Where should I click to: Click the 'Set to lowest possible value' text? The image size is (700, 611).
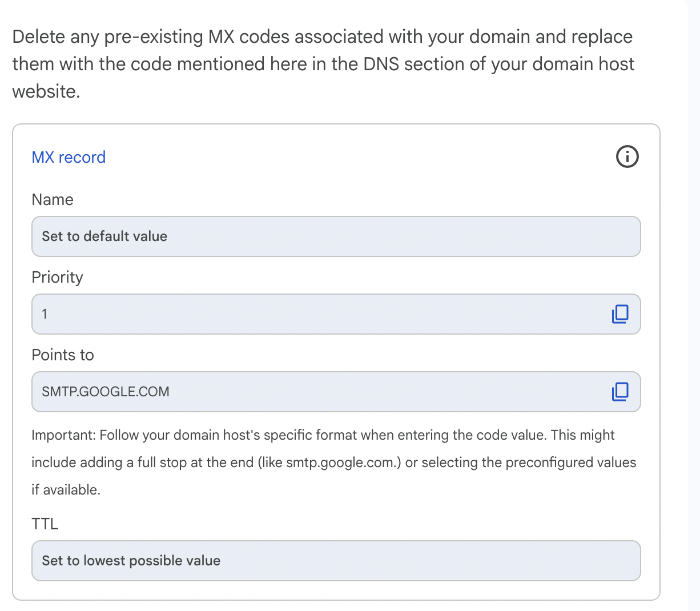pyautogui.click(x=131, y=561)
